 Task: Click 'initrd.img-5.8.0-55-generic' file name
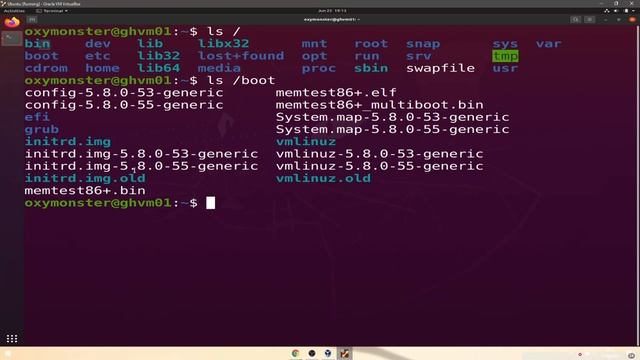pyautogui.click(x=141, y=166)
